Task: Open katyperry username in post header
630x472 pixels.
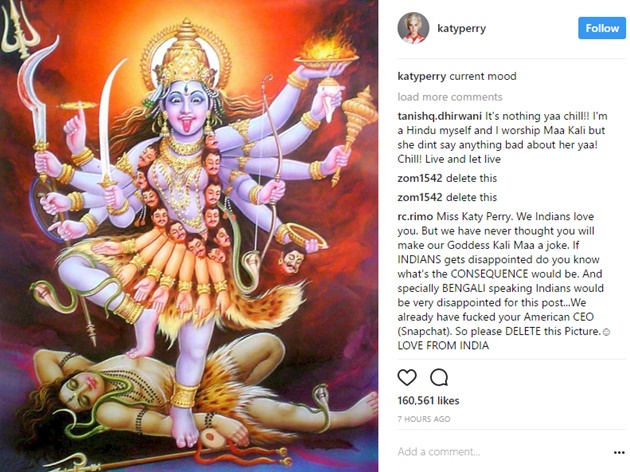Action: tap(462, 29)
